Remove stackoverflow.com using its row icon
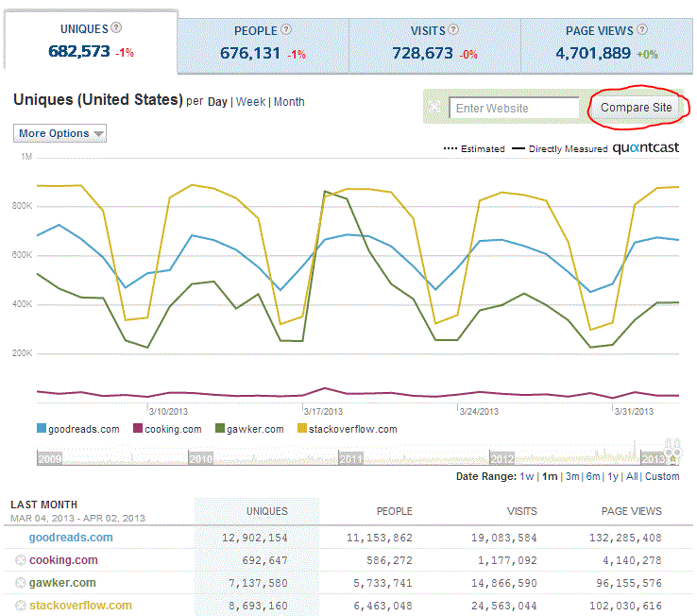 point(21,606)
